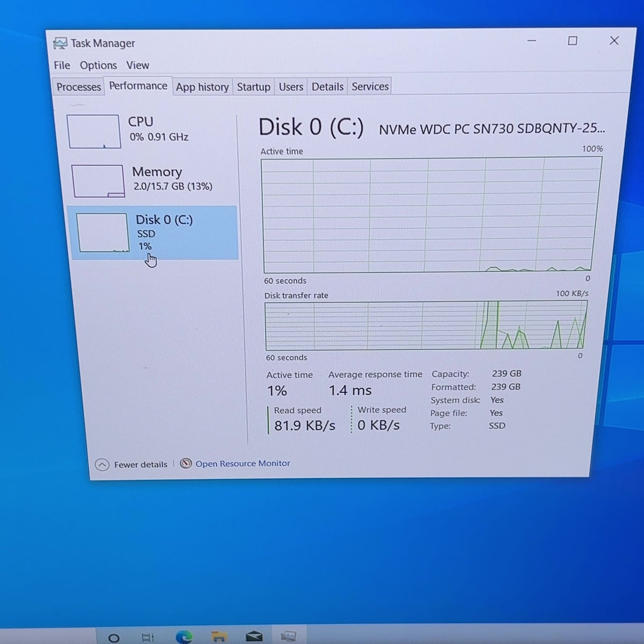Click the "1.4 ms" average response time value
Screen dimensions: 644x644
pyautogui.click(x=350, y=390)
